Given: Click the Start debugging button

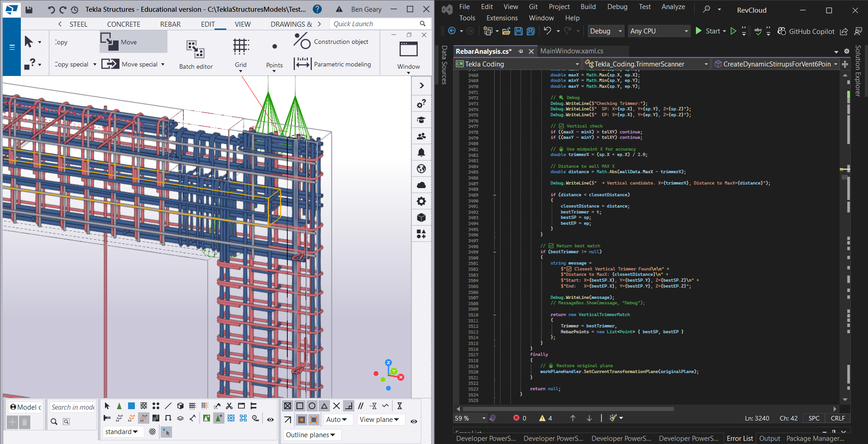Looking at the screenshot, I should pos(709,31).
